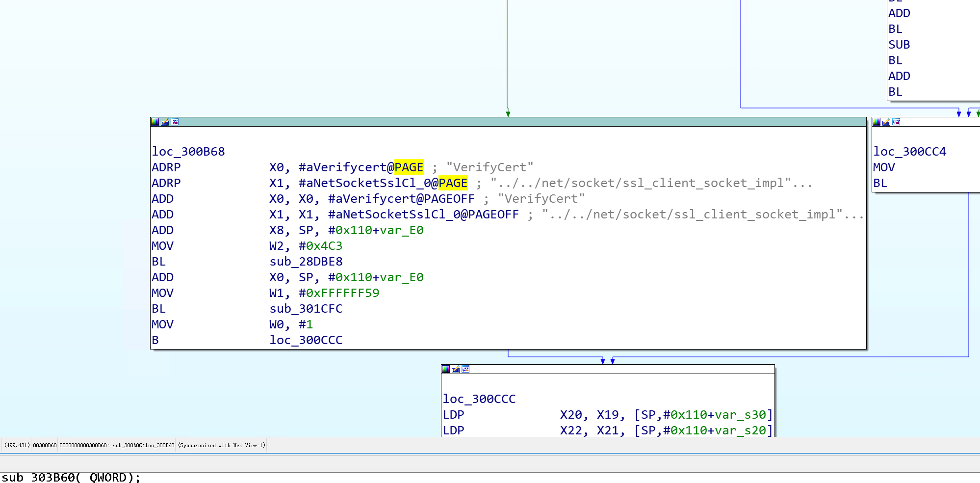This screenshot has height=483, width=980.
Task: Click the #0x4C3 immediate value
Action: click(320, 246)
